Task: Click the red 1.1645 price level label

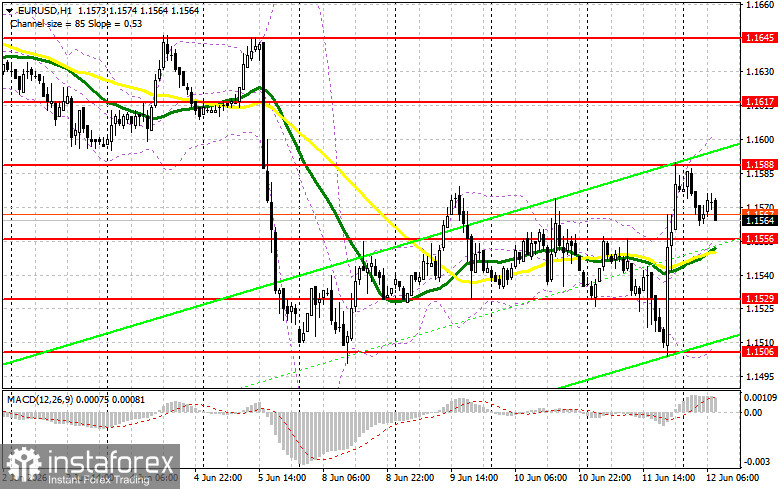Action: (759, 38)
